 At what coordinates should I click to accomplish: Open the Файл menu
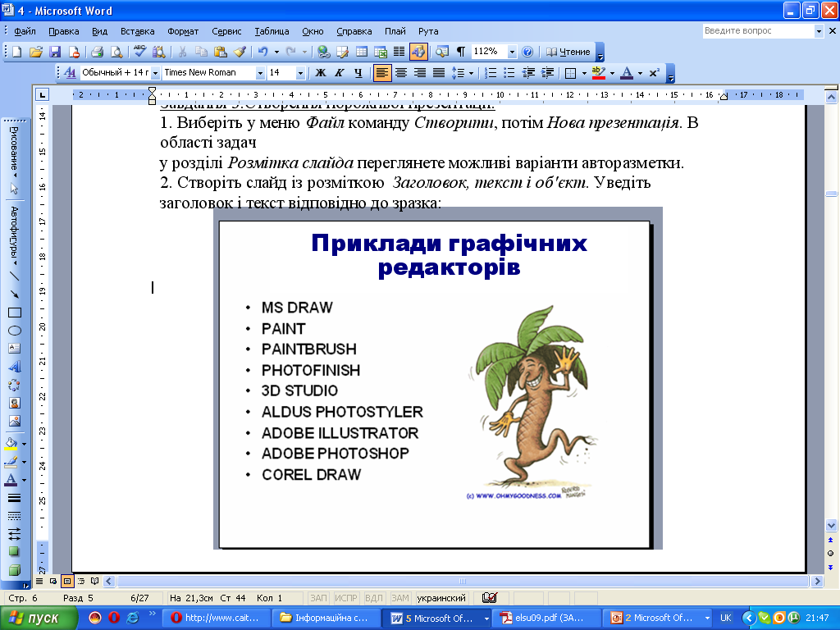[x=25, y=31]
